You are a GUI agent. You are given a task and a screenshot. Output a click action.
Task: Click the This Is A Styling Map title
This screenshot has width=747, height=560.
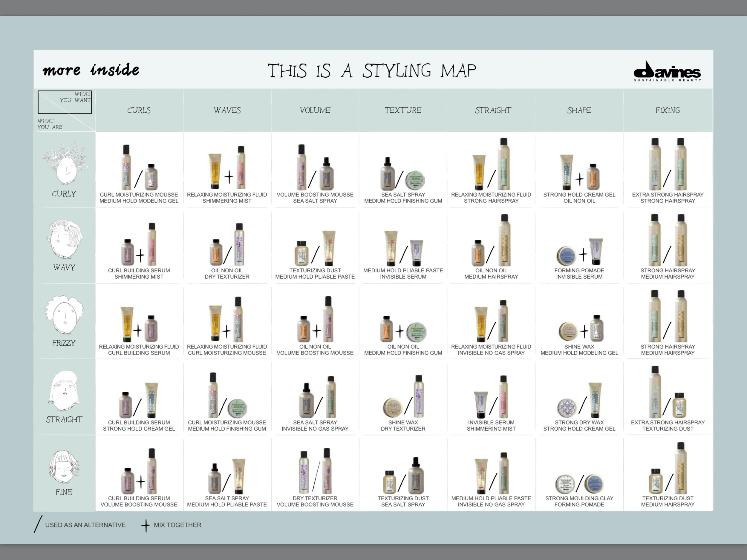tap(372, 70)
